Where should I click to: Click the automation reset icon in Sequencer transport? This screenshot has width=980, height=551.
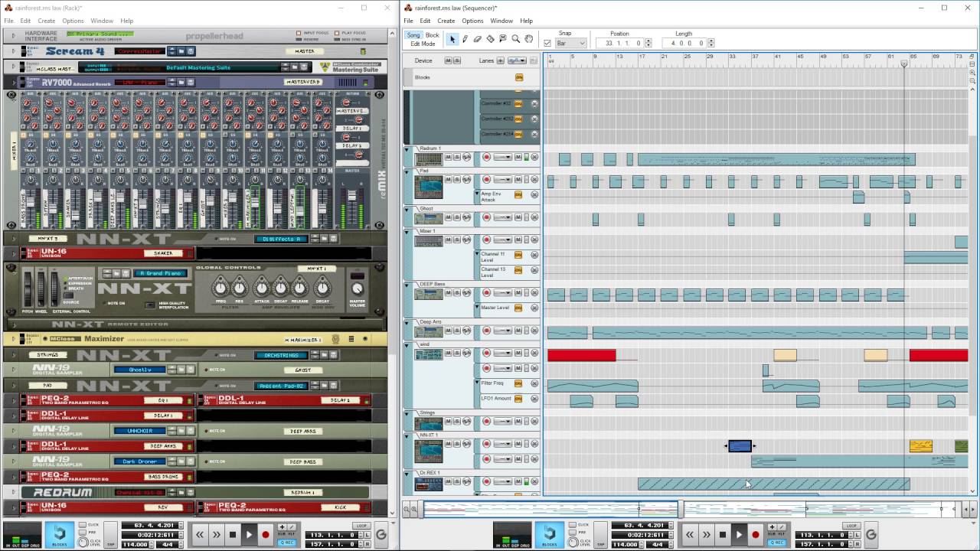point(871,535)
